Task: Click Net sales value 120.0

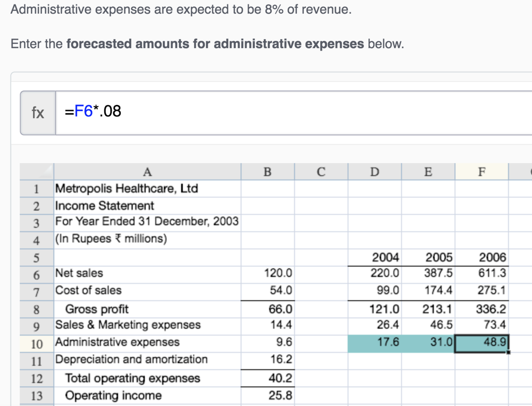Action: 268,275
